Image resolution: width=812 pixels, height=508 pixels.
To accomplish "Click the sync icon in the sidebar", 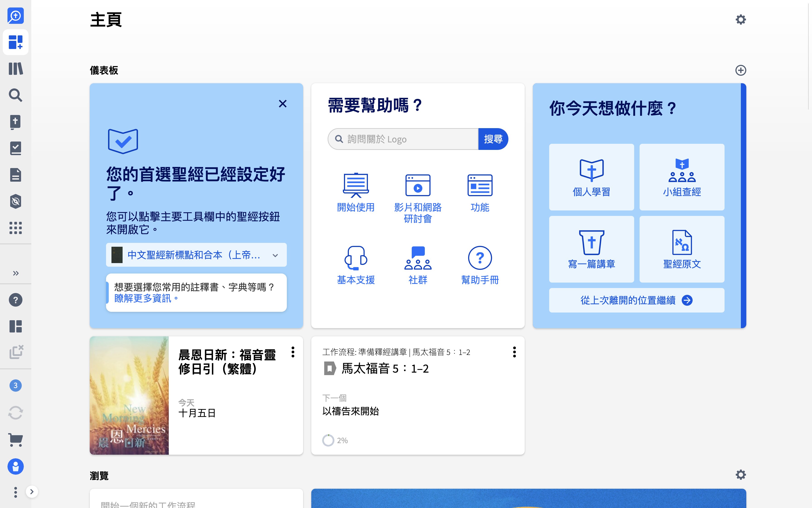I will point(15,413).
